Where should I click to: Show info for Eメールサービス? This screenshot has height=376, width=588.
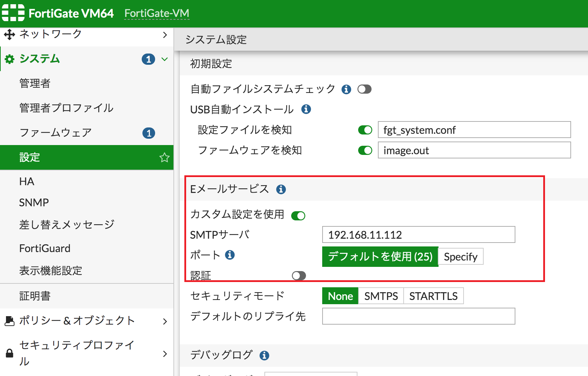(281, 189)
